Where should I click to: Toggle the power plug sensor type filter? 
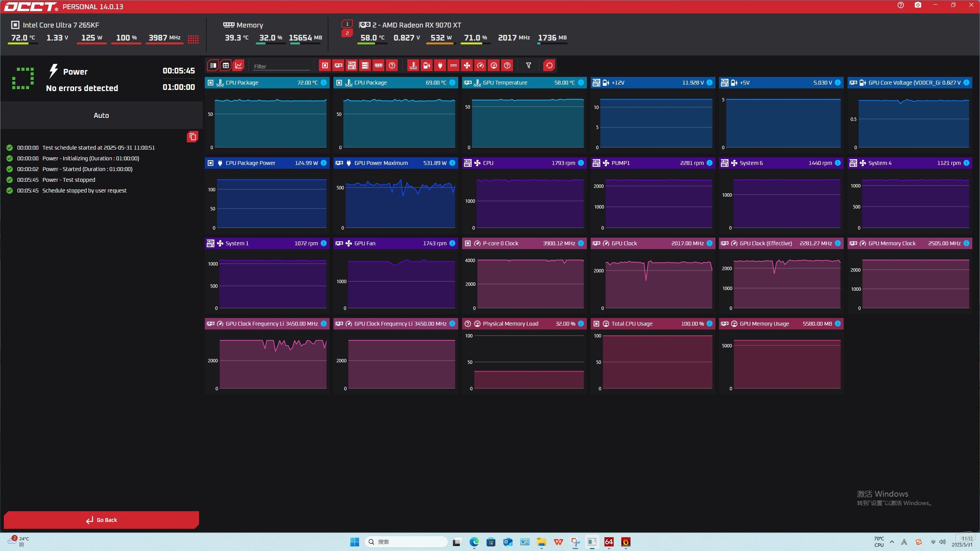point(440,65)
